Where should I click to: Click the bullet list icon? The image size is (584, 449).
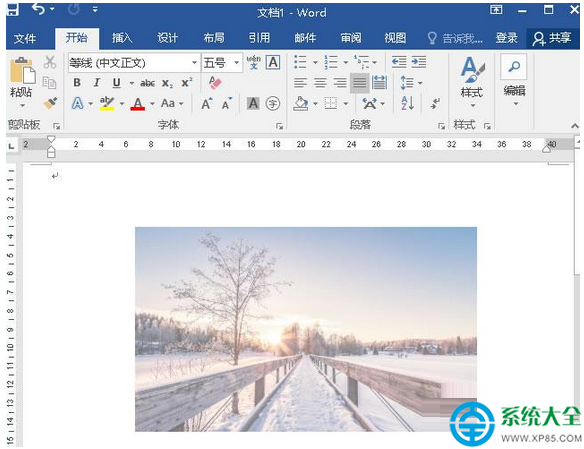(300, 62)
